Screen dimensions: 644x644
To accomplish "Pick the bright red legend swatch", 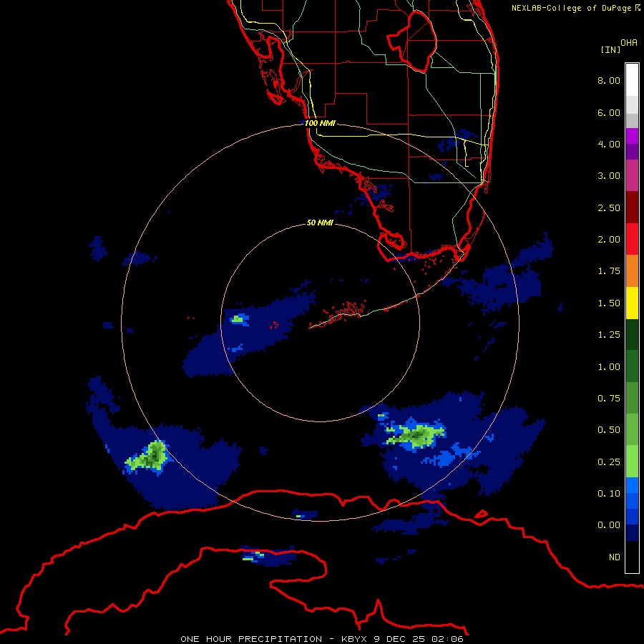I will [632, 239].
